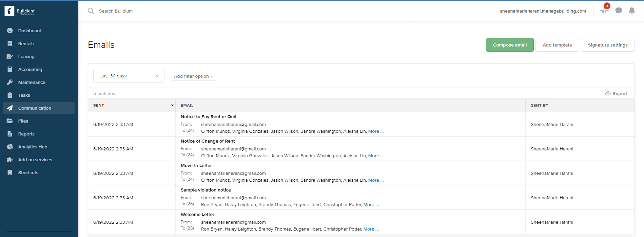Sort by the SENT column arrow
Image resolution: width=644 pixels, height=237 pixels.
pos(172,105)
